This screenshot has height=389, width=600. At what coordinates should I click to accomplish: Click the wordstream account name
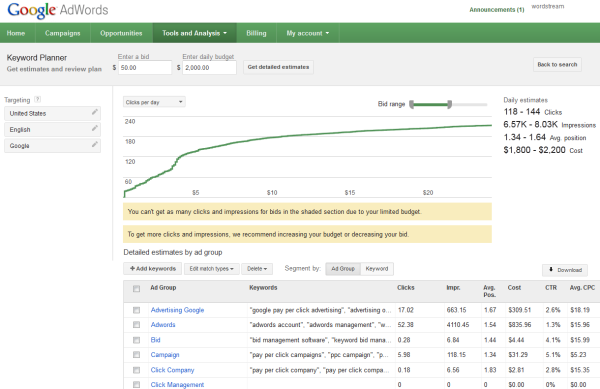[x=548, y=6]
